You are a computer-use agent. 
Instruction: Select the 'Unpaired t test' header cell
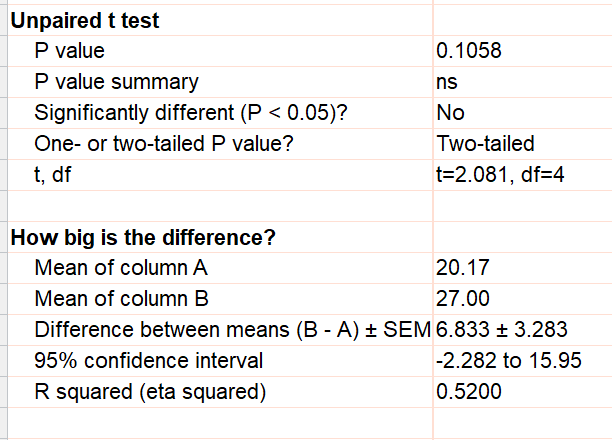tap(85, 21)
